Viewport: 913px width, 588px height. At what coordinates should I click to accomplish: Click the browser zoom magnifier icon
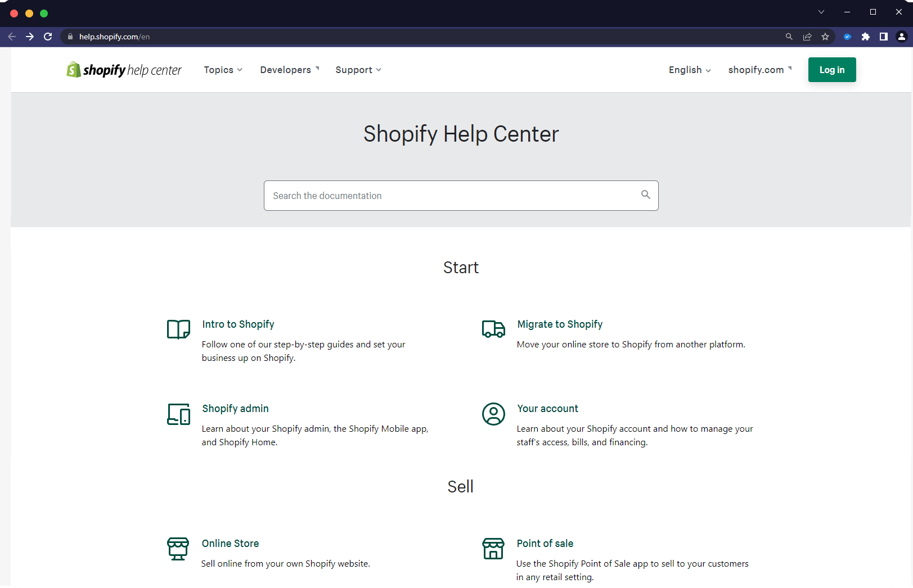[789, 37]
